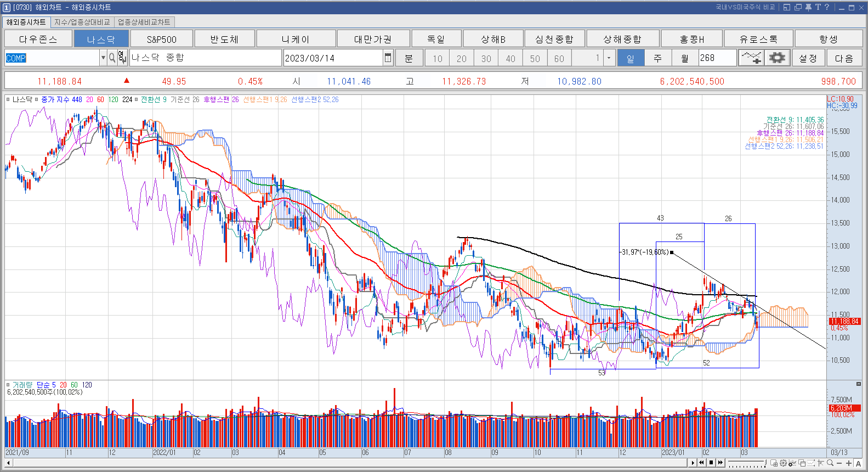Click the cursor crosshair icon in bottom toolbar

(x=820, y=463)
